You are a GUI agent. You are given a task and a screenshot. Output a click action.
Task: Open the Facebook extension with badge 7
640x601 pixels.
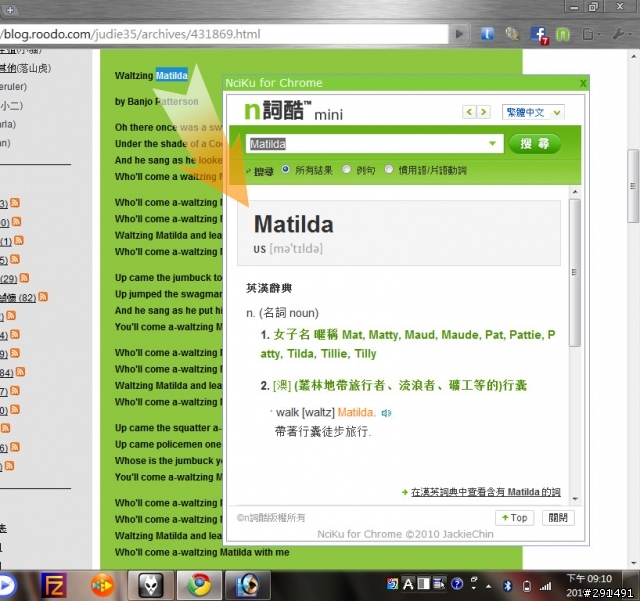(538, 35)
